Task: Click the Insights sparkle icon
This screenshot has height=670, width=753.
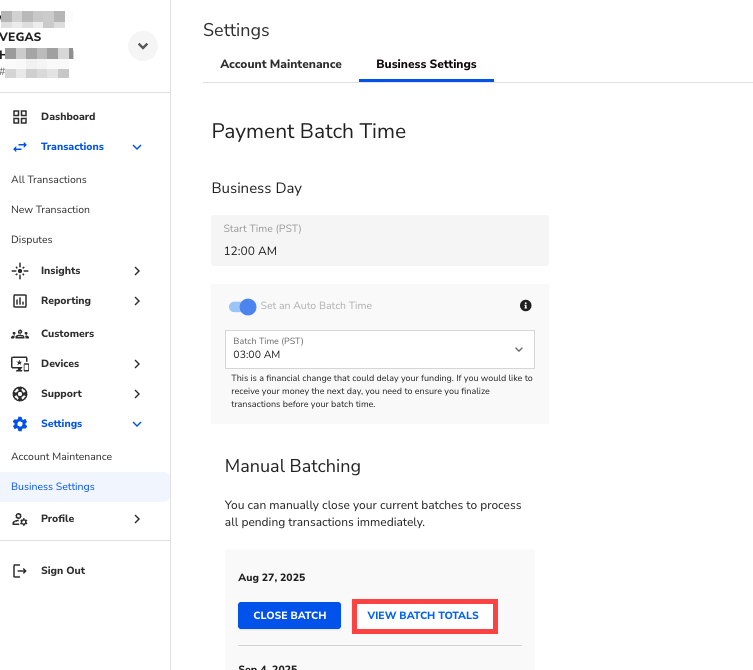Action: point(20,271)
